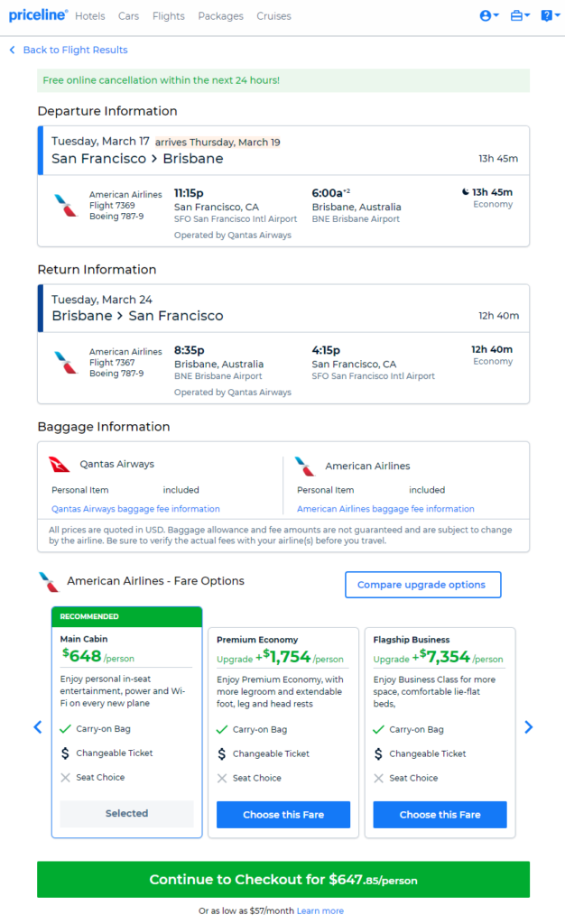Click the Priceline logo
The width and height of the screenshot is (565, 924).
pos(38,15)
